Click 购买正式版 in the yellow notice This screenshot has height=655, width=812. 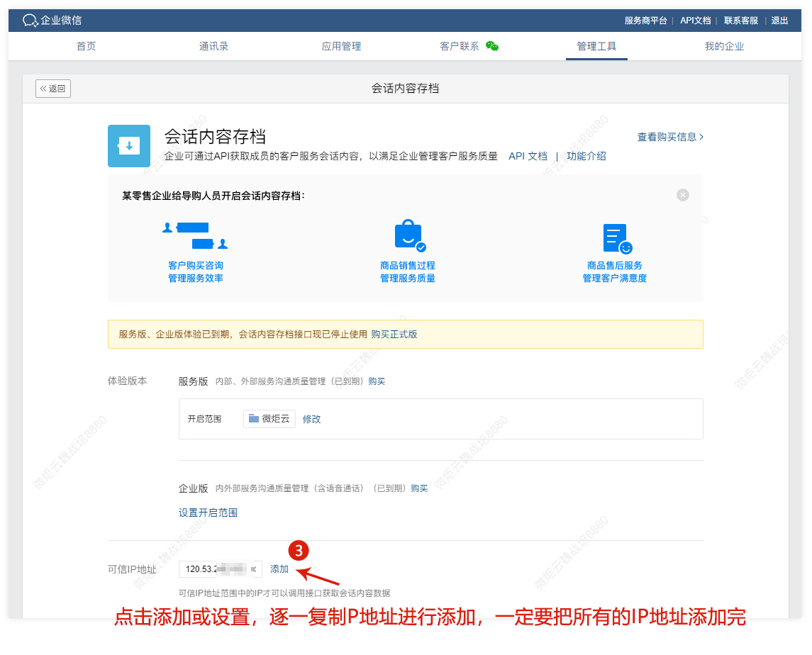coord(394,334)
